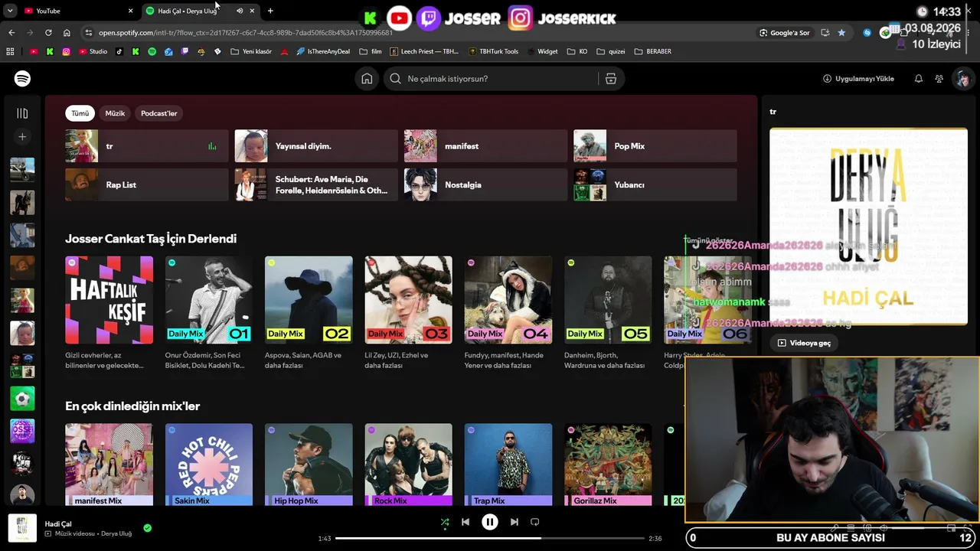Screen dimensions: 980x551
Task: Open the Daily Mix 05 cover
Action: tap(608, 300)
